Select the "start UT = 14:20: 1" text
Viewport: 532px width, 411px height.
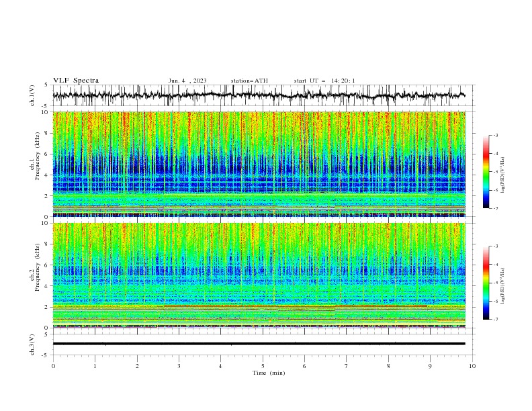click(324, 81)
